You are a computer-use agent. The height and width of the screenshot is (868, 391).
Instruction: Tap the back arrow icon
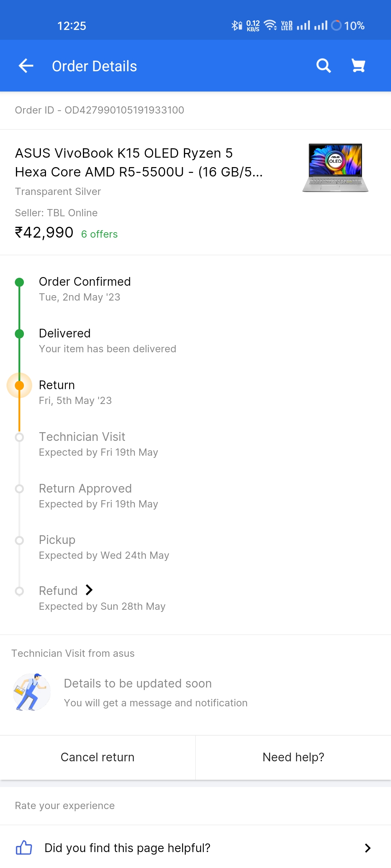coord(26,66)
